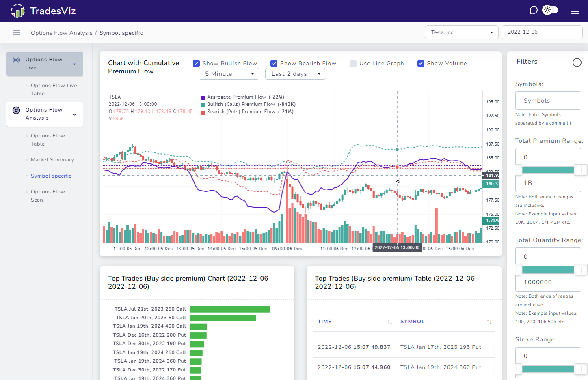Click Bullish (Calls) Premium Flow legend swatch
Image resolution: width=588 pixels, height=380 pixels.
click(203, 105)
